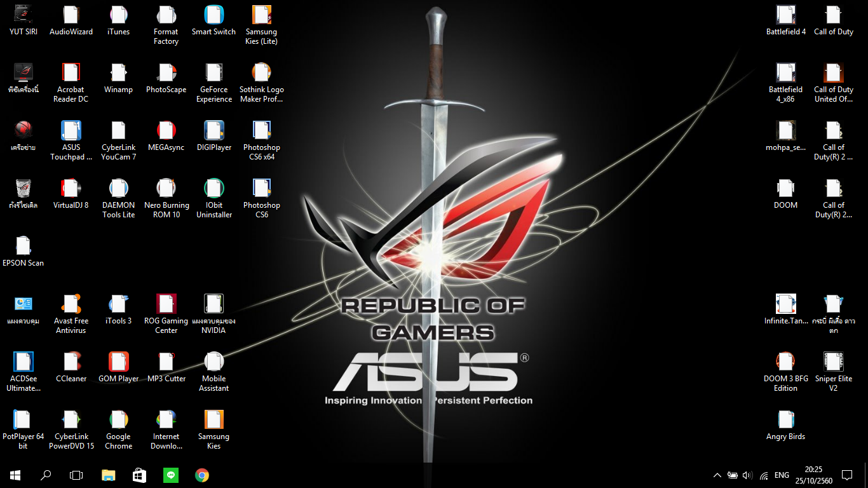Image resolution: width=868 pixels, height=488 pixels.
Task: Open the Wi-Fi network tray icon
Action: [764, 475]
